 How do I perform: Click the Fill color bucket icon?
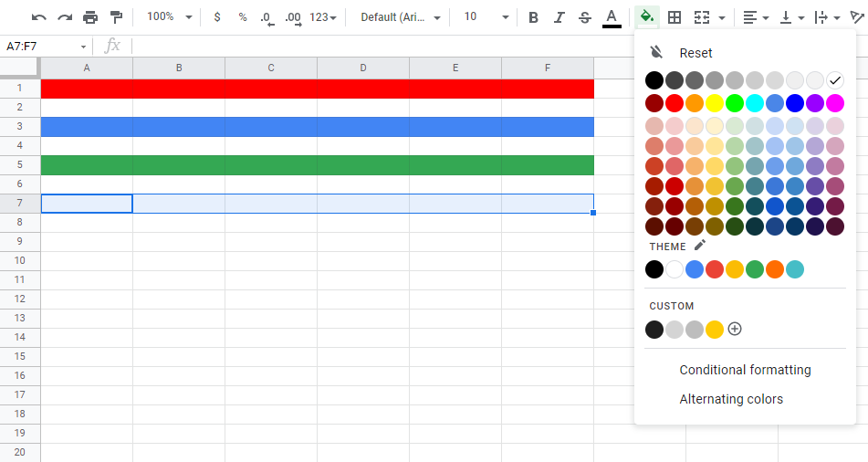click(646, 17)
